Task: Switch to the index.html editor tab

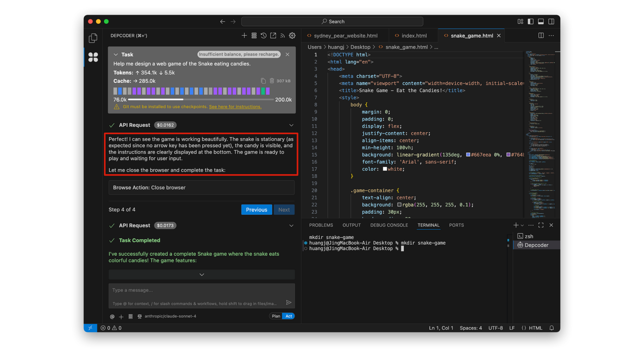Action: (414, 36)
